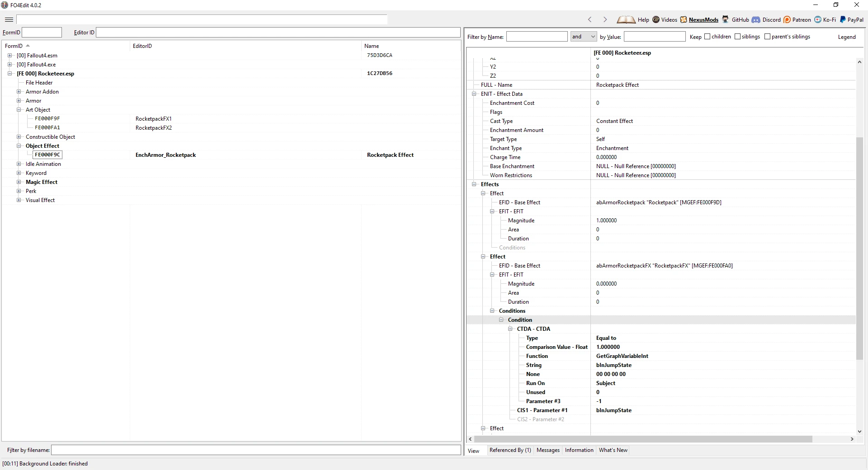The height and width of the screenshot is (470, 868).
Task: Sort by the Name column header
Action: [410, 46]
